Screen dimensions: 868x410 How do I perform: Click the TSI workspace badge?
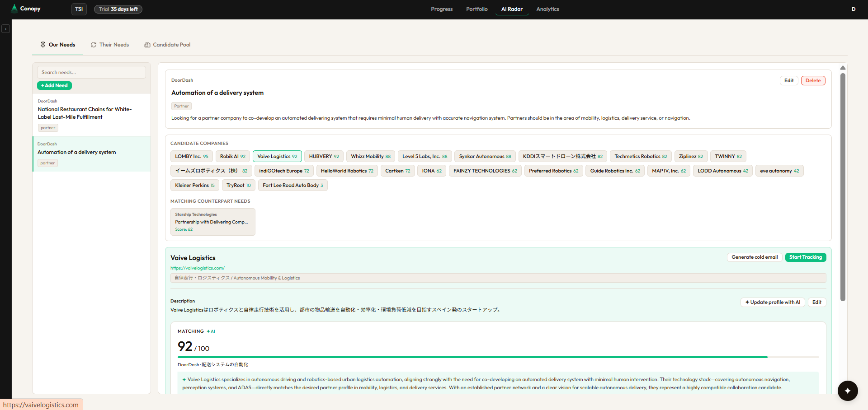tap(79, 9)
